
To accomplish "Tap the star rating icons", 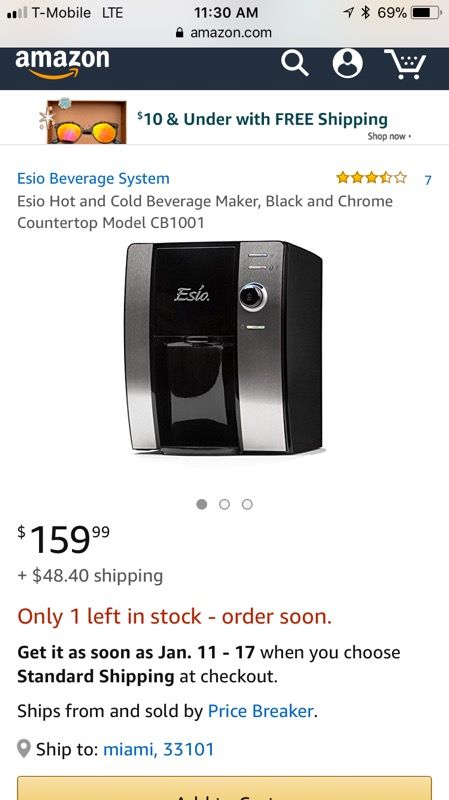I will click(x=371, y=178).
